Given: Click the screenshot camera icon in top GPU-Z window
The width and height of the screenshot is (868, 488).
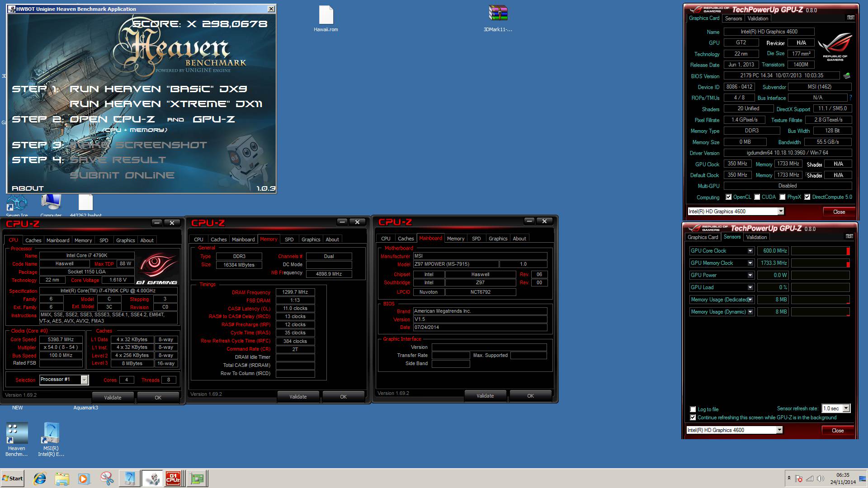Looking at the screenshot, I should (850, 18).
